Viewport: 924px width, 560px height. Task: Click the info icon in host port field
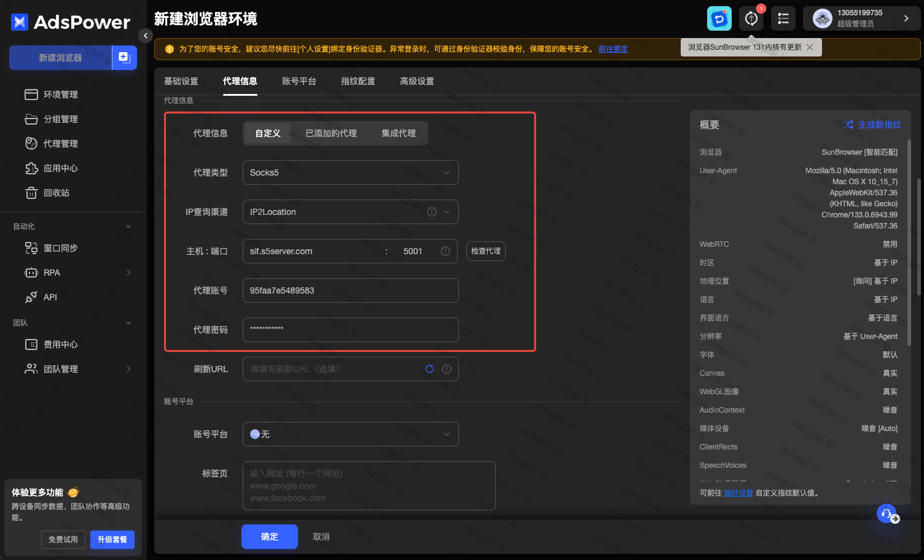pos(445,251)
